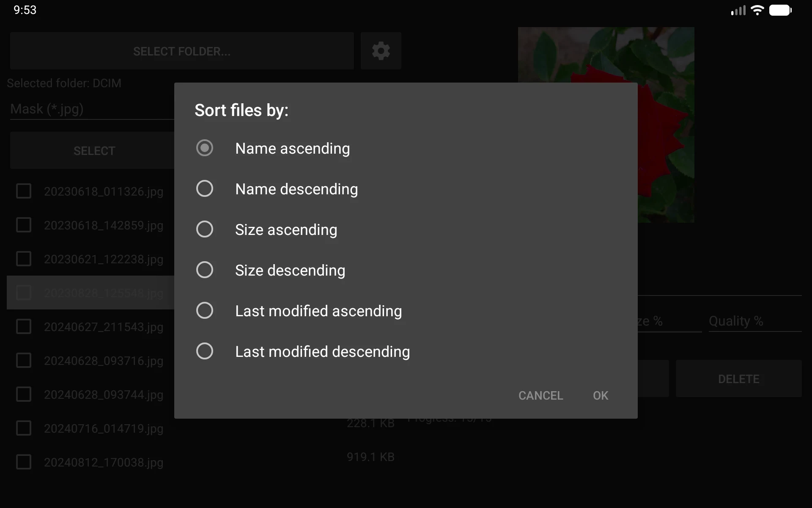Screen dimensions: 812x508
Task: Check the Wi-Fi status icon
Action: 757,10
